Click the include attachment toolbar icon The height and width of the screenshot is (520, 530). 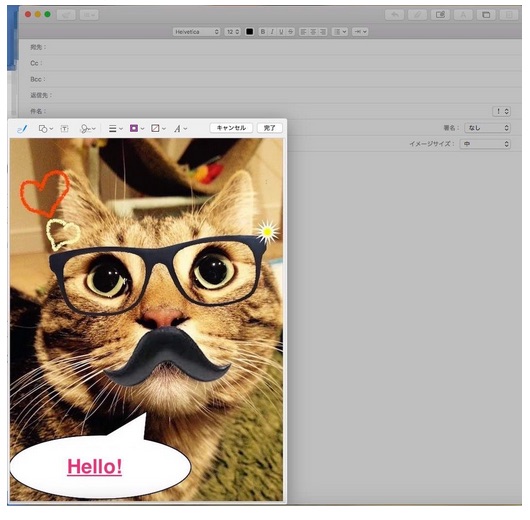tap(440, 15)
